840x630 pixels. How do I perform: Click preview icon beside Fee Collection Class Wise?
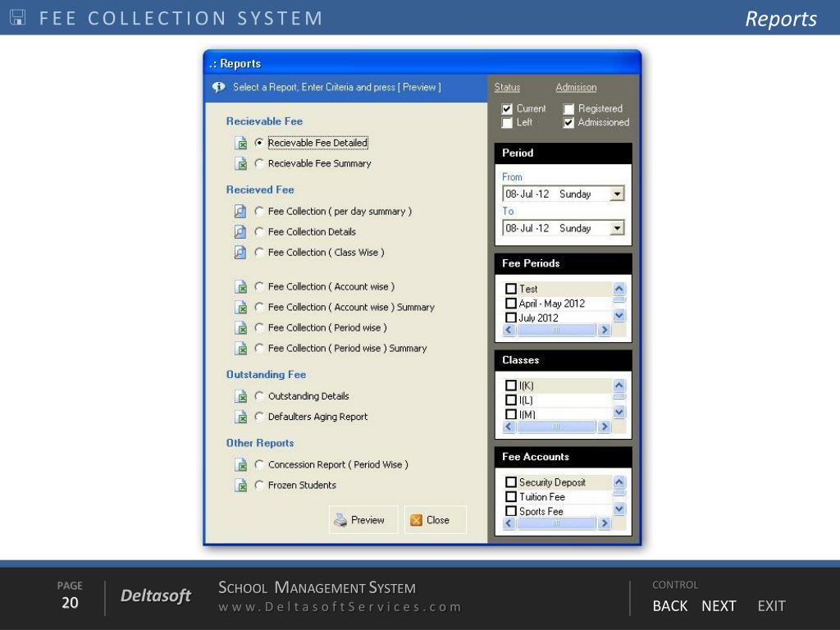tap(240, 253)
